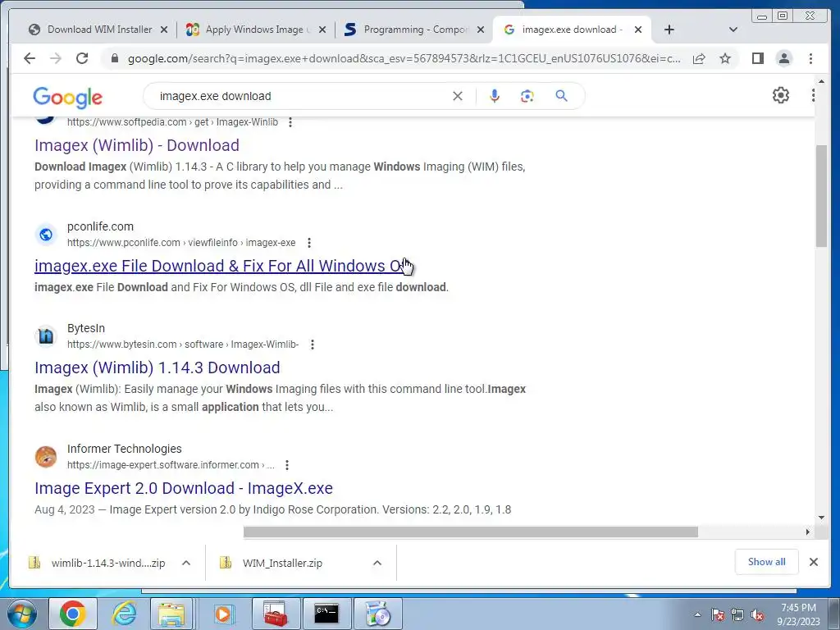Screen dimensions: 840x630
Task: Reload the current page
Action: coord(82,58)
